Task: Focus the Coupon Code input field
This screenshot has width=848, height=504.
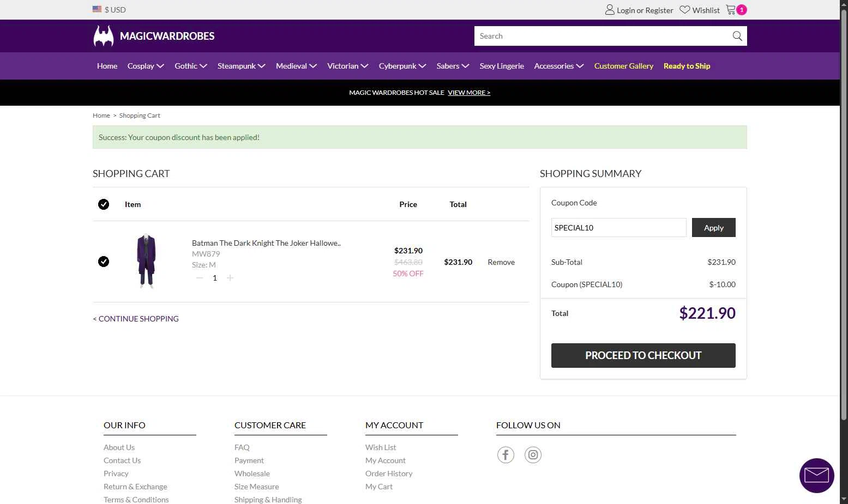Action: 619,228
